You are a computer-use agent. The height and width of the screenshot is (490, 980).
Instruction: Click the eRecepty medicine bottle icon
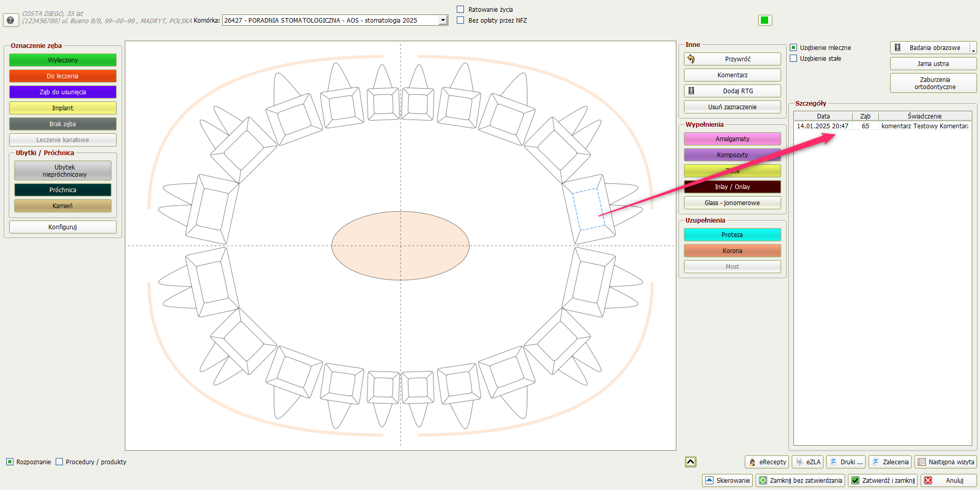click(752, 462)
